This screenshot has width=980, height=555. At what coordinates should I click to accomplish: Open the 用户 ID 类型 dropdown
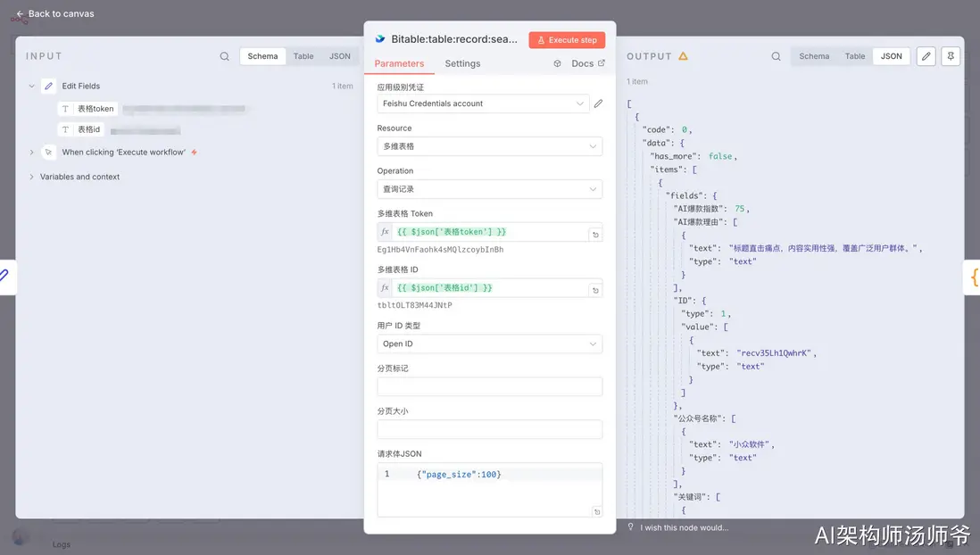point(490,344)
